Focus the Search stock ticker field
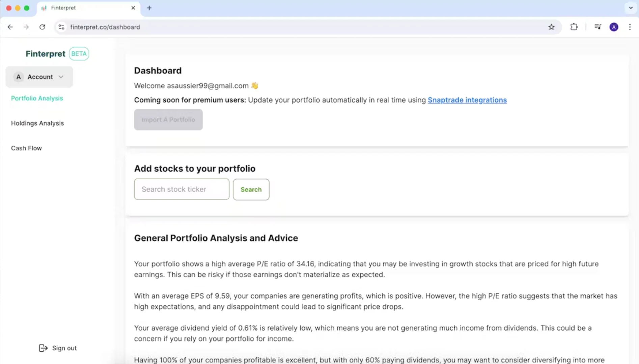Screen dimensions: 639x364 coord(182,189)
